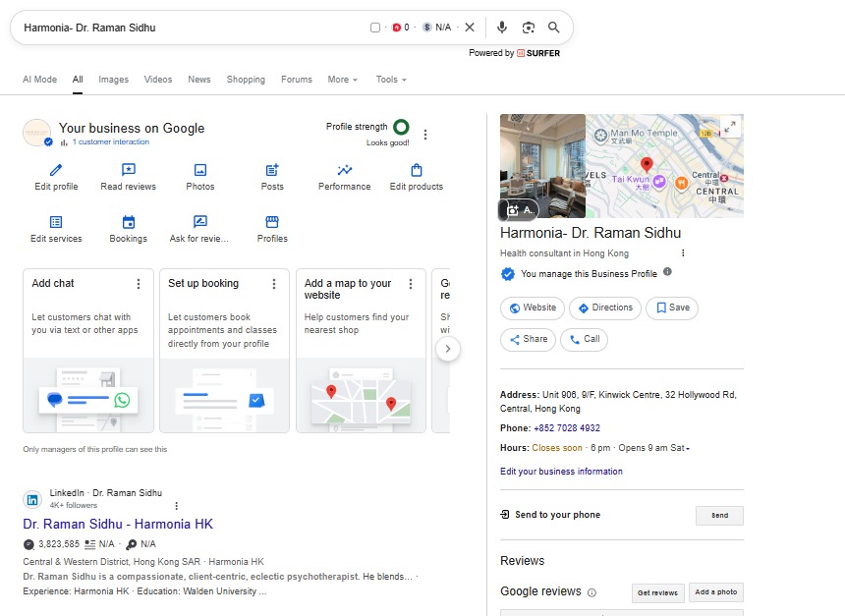Click the Profile strength ring indicator

point(401,127)
